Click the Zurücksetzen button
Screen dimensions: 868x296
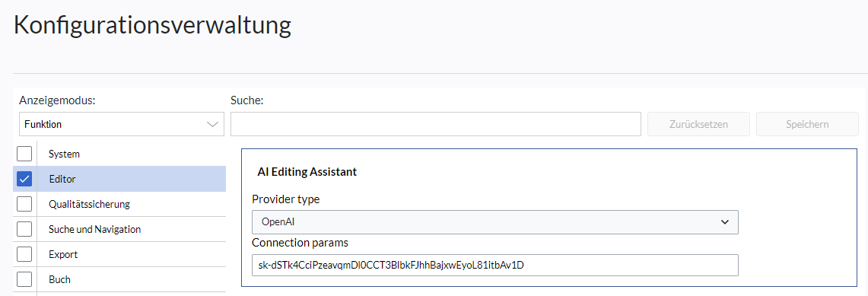(x=698, y=124)
